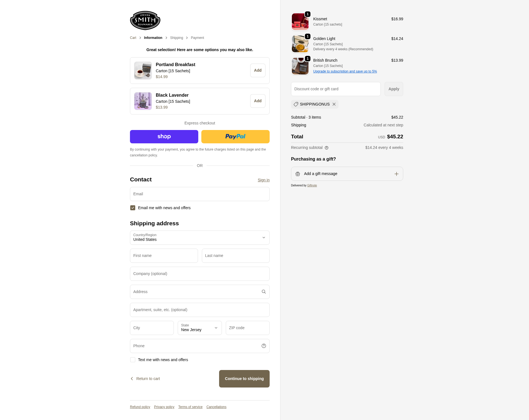Enable Text me with news and offers
This screenshot has height=420, width=529.
133,360
